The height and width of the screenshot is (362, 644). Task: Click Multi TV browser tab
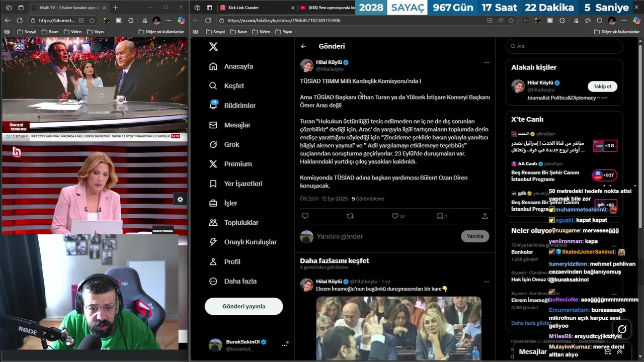(68, 8)
